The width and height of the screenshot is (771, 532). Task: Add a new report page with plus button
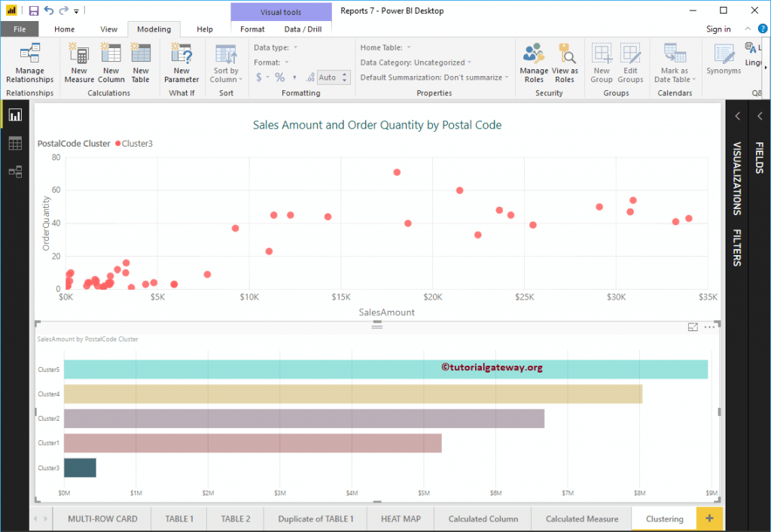(x=709, y=518)
